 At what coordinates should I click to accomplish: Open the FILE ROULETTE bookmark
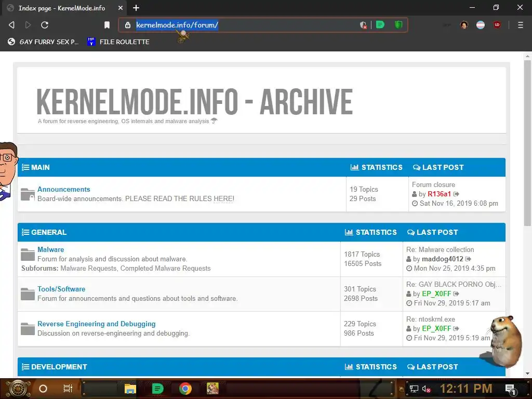[x=118, y=42]
